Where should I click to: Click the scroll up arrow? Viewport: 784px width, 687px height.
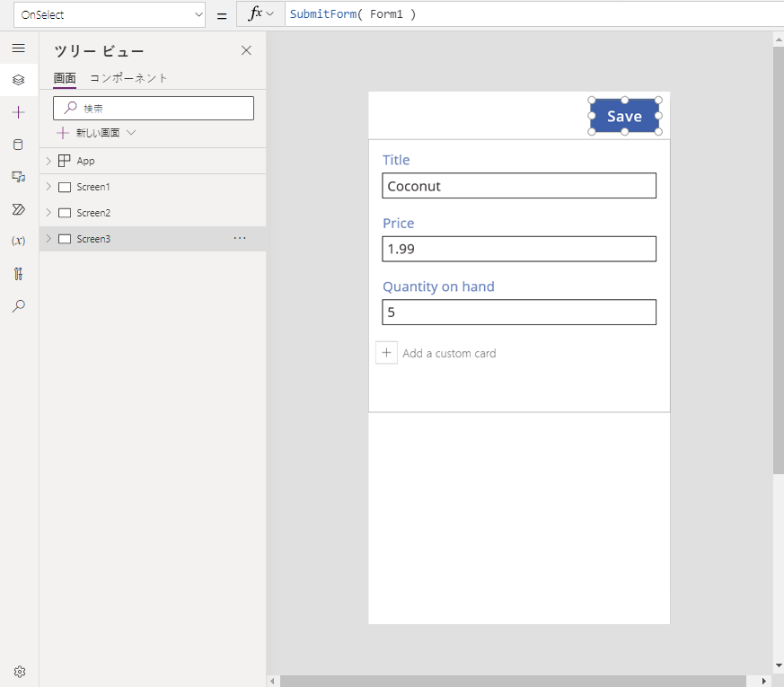point(779,39)
